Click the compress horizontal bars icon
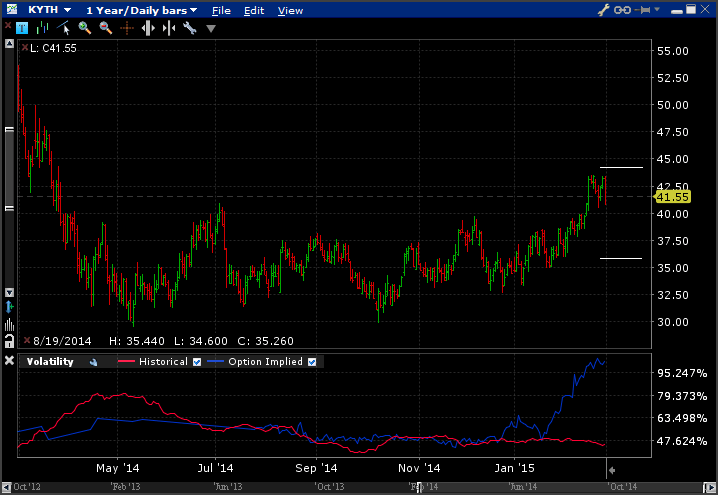The width and height of the screenshot is (718, 495). pos(169,28)
